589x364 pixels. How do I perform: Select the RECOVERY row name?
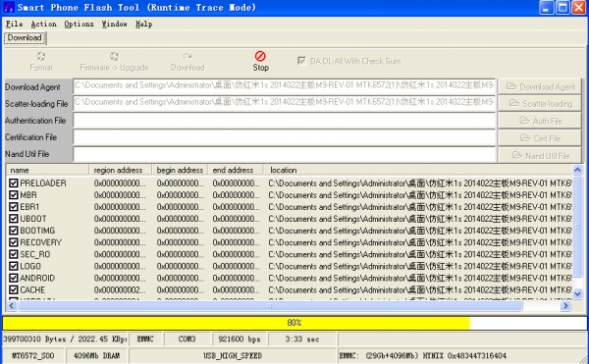pyautogui.click(x=40, y=242)
